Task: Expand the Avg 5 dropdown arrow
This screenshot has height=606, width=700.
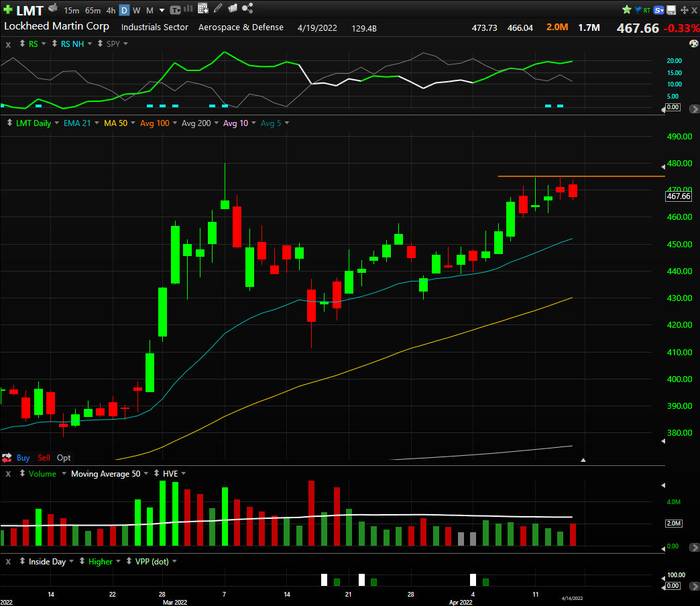Action: click(x=286, y=123)
